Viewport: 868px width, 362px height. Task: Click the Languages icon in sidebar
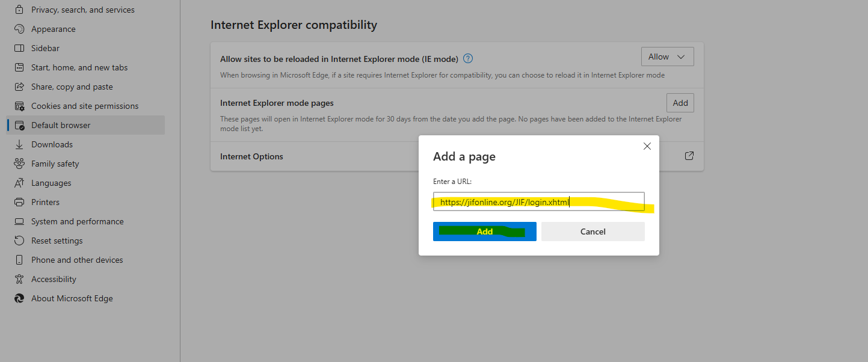pyautogui.click(x=19, y=183)
